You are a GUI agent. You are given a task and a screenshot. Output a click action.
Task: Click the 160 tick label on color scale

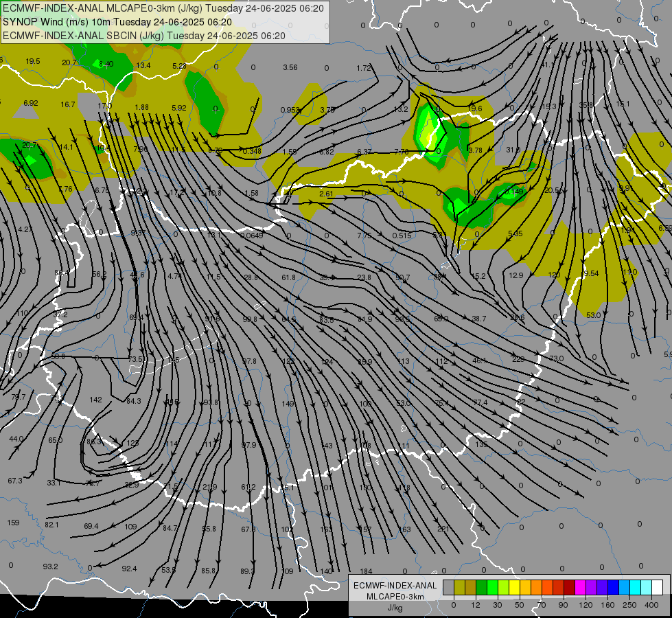pos(607,605)
